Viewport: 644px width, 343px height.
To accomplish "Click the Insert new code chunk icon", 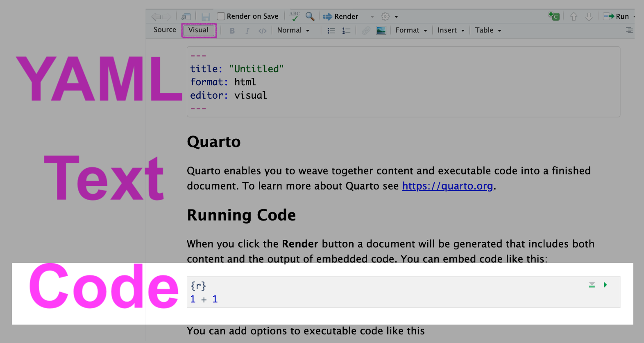I will [x=554, y=16].
